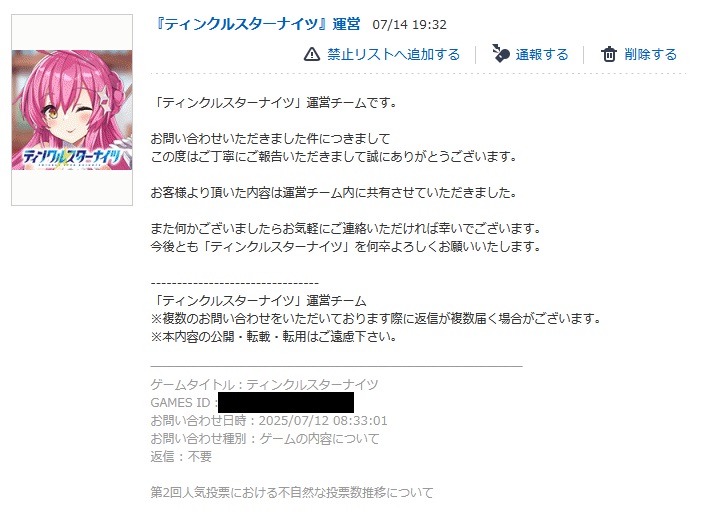Click the お問い合わせ日時 2025/07/12 line
The width and height of the screenshot is (703, 514).
(x=269, y=420)
